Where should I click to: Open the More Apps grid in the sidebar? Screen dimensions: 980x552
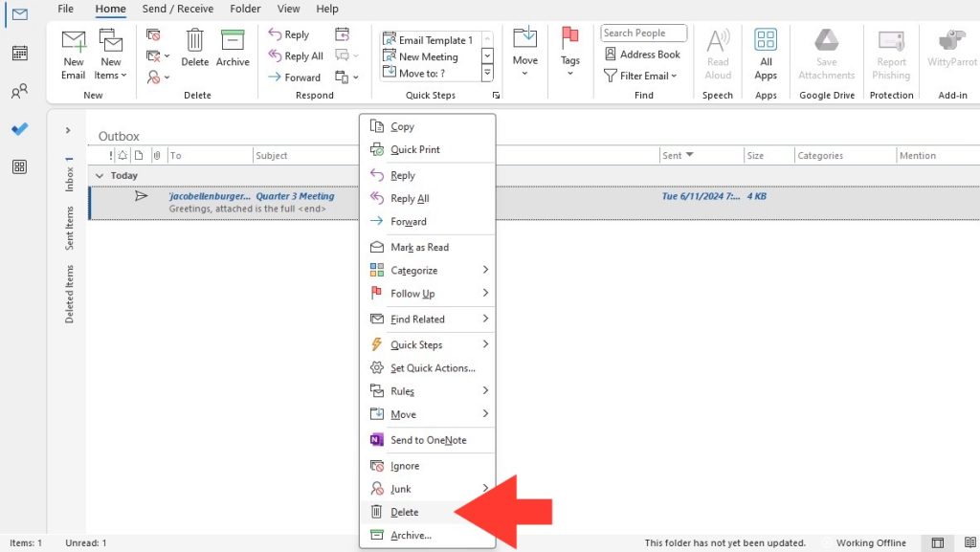coord(19,166)
